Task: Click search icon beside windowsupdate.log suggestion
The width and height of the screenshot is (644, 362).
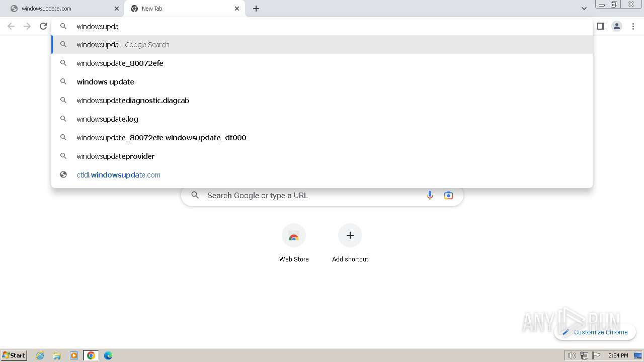Action: pos(63,119)
